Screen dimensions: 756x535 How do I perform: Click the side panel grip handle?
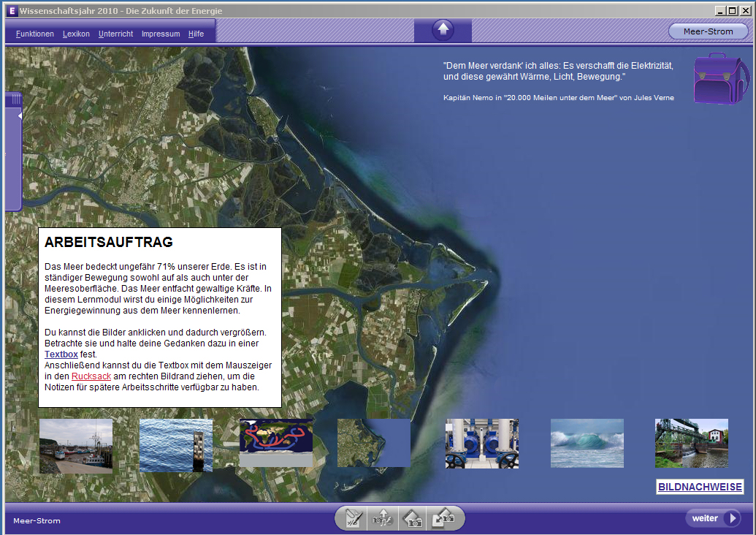pos(16,99)
